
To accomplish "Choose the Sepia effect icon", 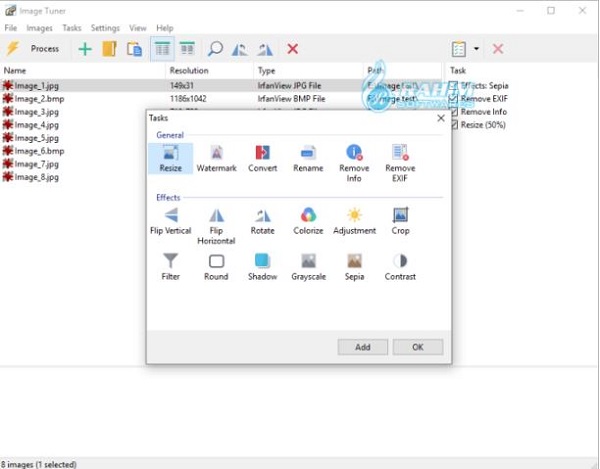I will tap(354, 267).
